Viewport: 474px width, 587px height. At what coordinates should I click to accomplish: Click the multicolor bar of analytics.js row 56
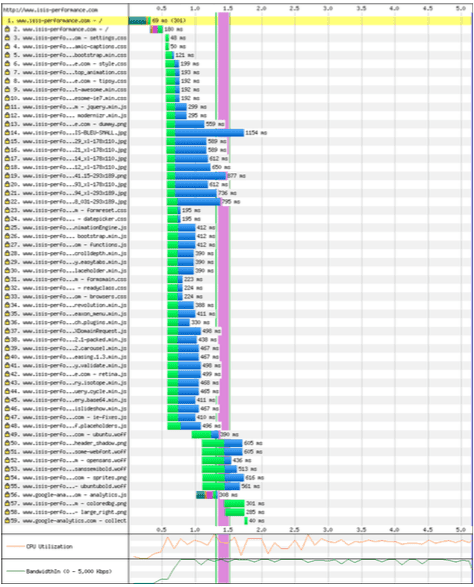pyautogui.click(x=207, y=495)
